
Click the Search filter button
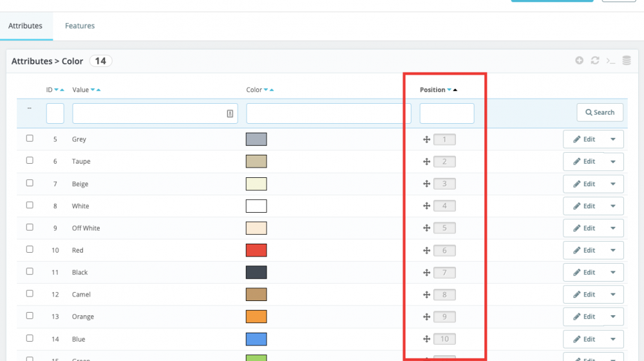600,112
